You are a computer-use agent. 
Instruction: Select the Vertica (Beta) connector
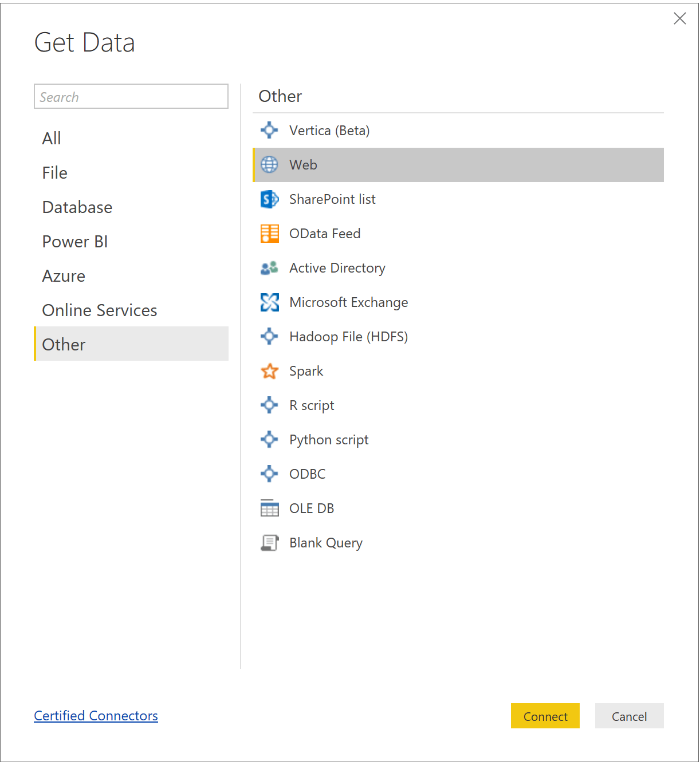tap(329, 130)
